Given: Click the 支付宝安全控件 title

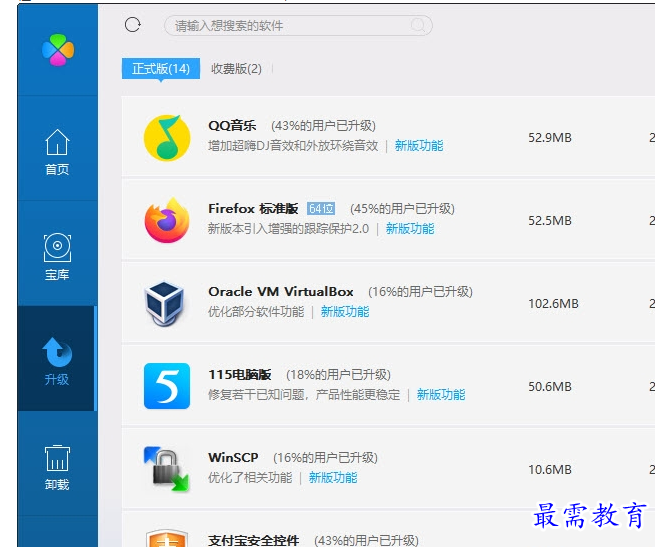Looking at the screenshot, I should coord(254,540).
